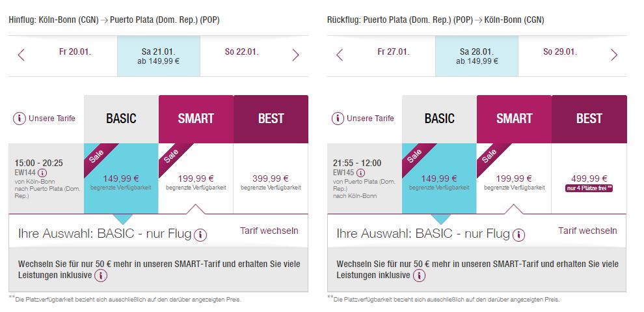Open info icon after outbound Leistungen inklusive
The image size is (644, 312).
click(101, 276)
